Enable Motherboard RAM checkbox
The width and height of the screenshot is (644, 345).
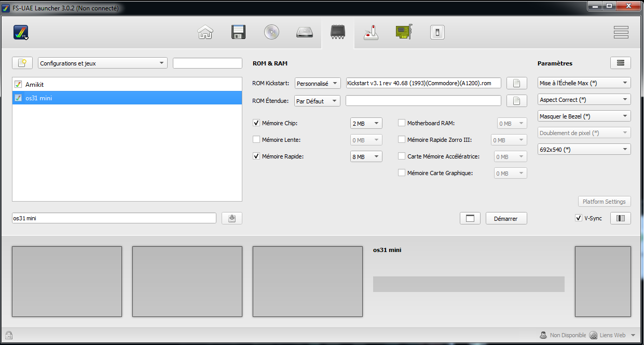[x=402, y=123]
